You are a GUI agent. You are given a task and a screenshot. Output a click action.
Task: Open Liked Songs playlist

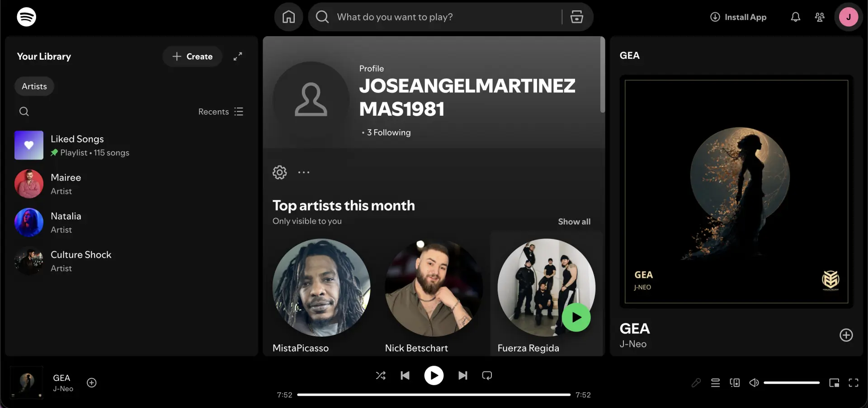(x=131, y=145)
